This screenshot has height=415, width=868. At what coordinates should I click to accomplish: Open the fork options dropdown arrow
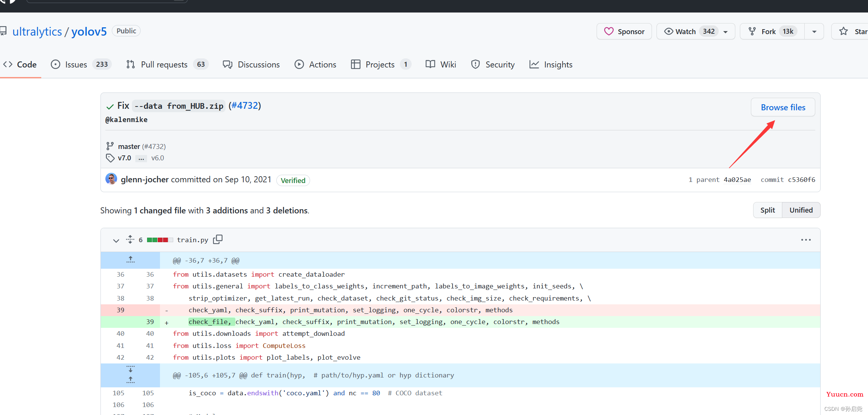click(x=814, y=32)
